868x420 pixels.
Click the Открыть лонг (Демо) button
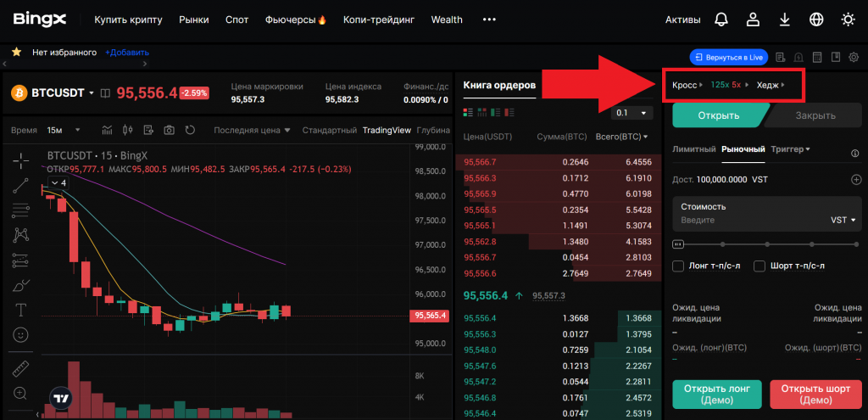(716, 394)
